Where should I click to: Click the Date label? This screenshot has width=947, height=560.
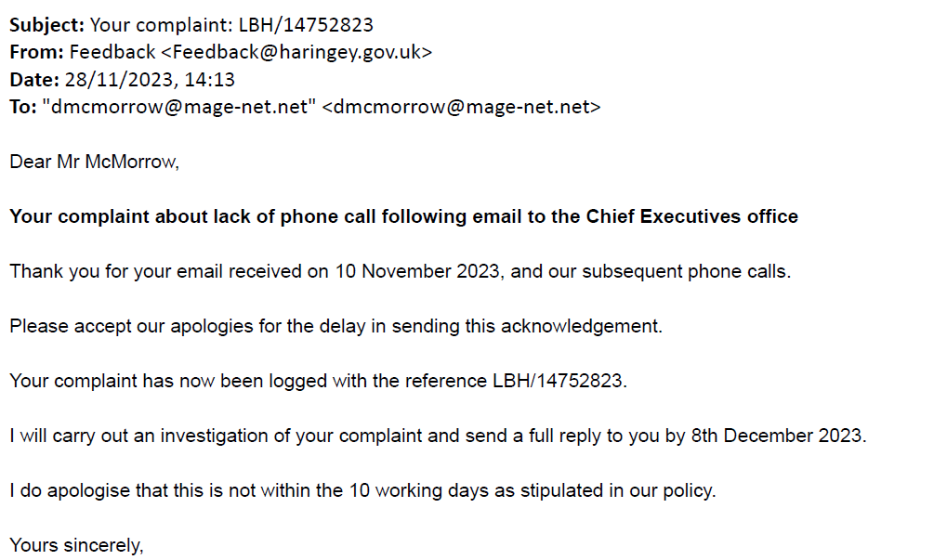pyautogui.click(x=34, y=80)
